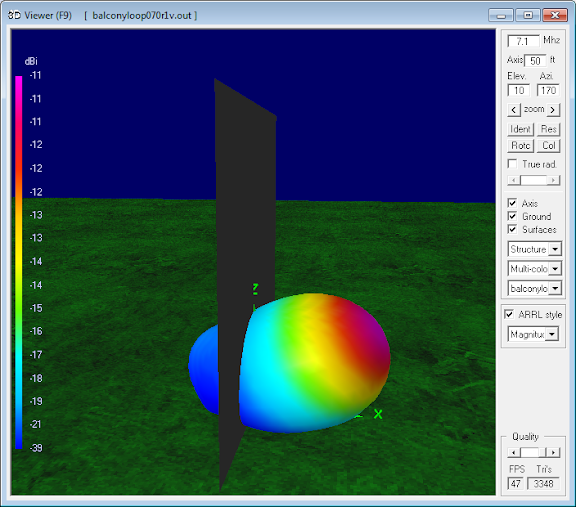Click the -39 dBi scale value

coord(36,448)
